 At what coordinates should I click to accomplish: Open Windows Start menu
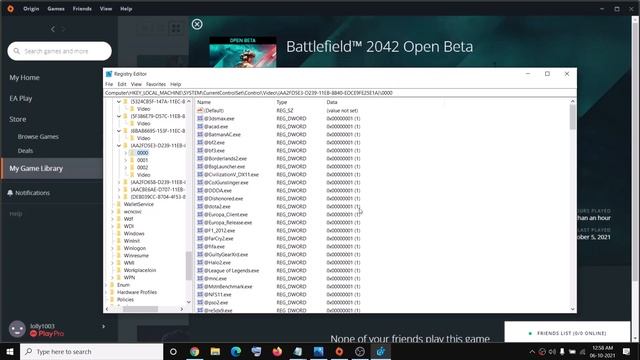point(10,351)
